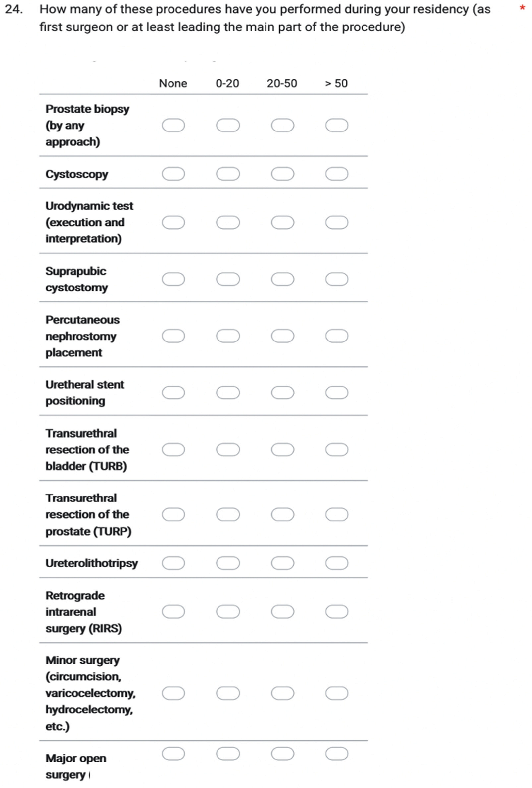The width and height of the screenshot is (532, 788).
Task: Select None for Major open surgery
Action: [173, 754]
